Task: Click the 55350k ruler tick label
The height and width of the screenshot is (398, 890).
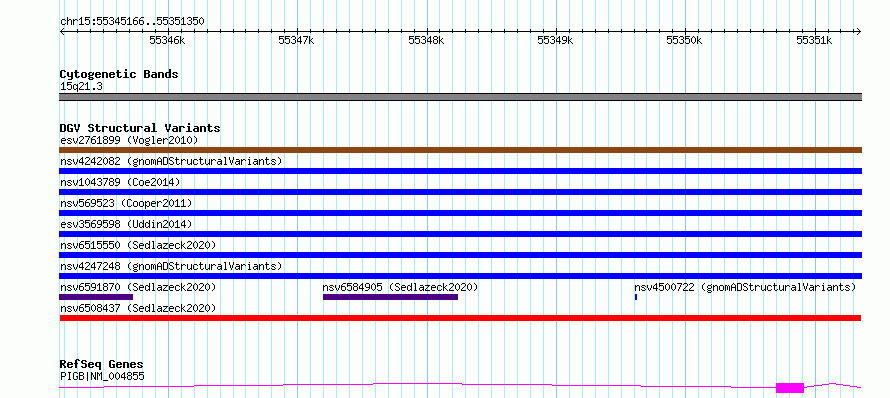Action: pyautogui.click(x=685, y=40)
